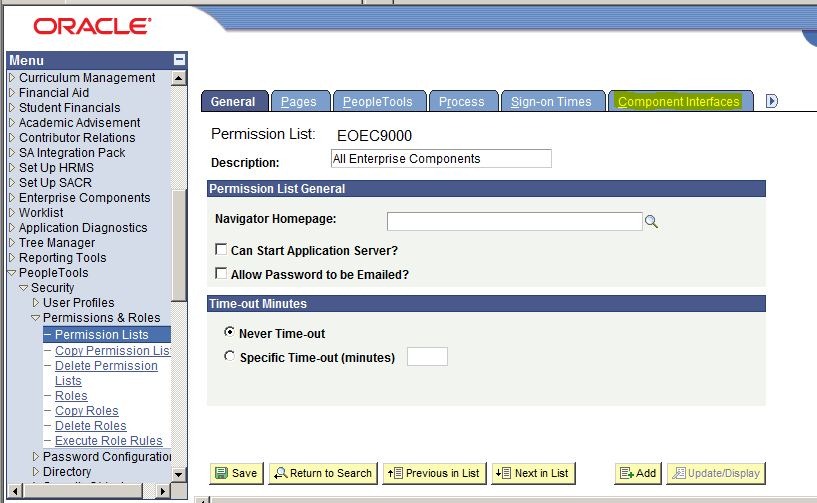Image resolution: width=817 pixels, height=503 pixels.
Task: Expand User Profiles subfolder
Action: [x=35, y=303]
